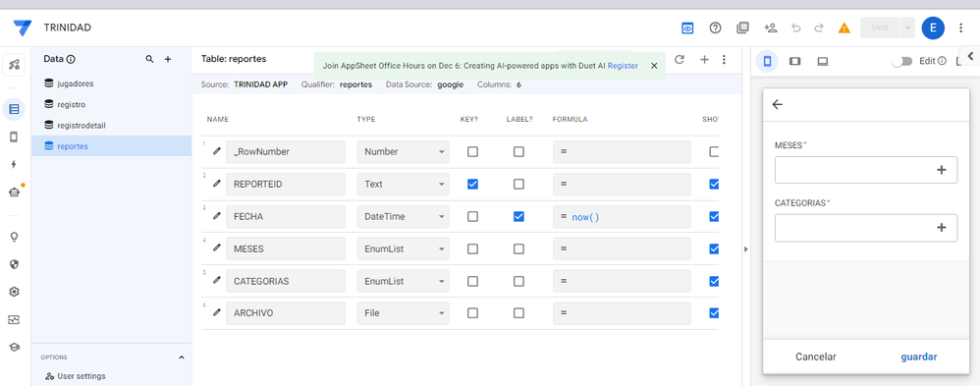Click the undo arrow icon
The width and height of the screenshot is (980, 386).
tap(795, 28)
